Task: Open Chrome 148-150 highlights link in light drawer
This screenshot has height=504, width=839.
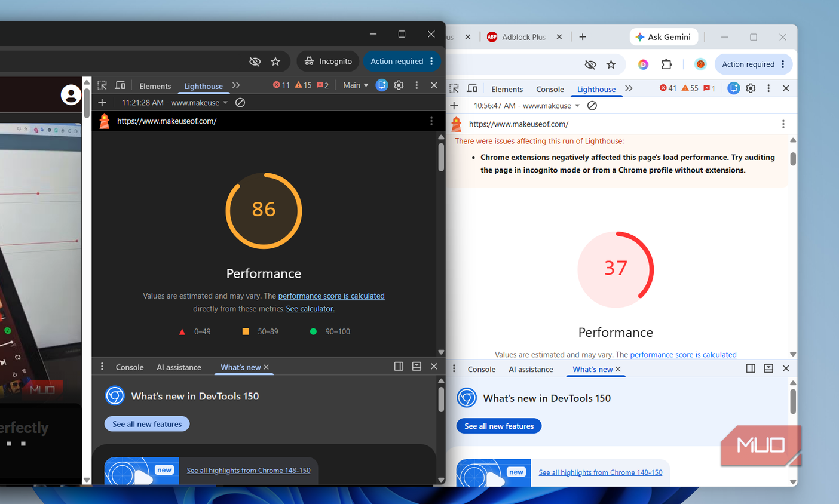Action: tap(601, 472)
